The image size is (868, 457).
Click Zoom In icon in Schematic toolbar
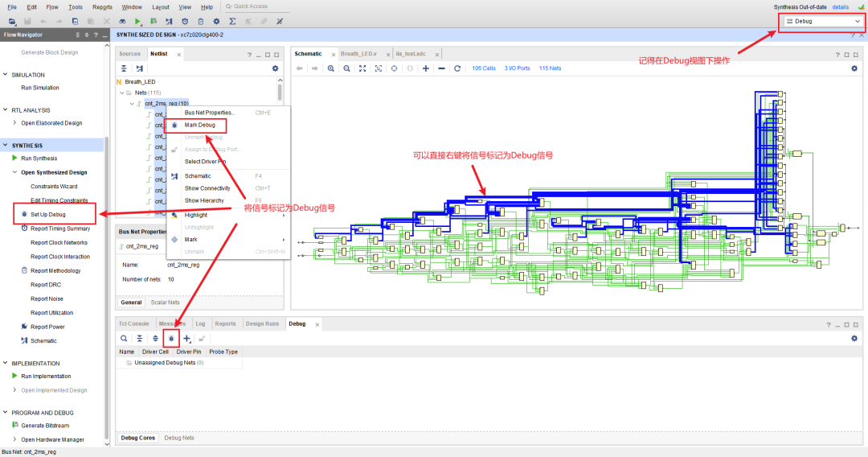click(x=331, y=68)
